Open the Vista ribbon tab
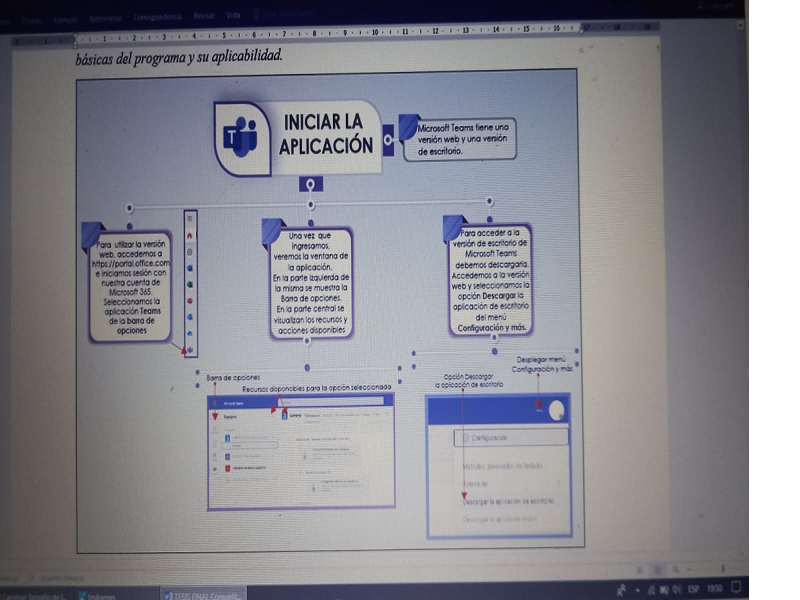 233,15
